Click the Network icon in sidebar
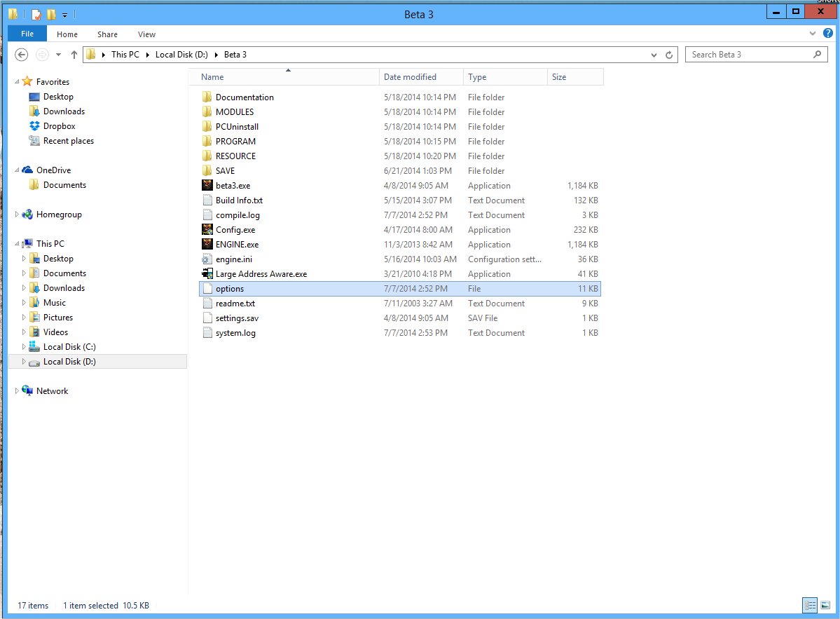The height and width of the screenshot is (619, 840). [27, 390]
